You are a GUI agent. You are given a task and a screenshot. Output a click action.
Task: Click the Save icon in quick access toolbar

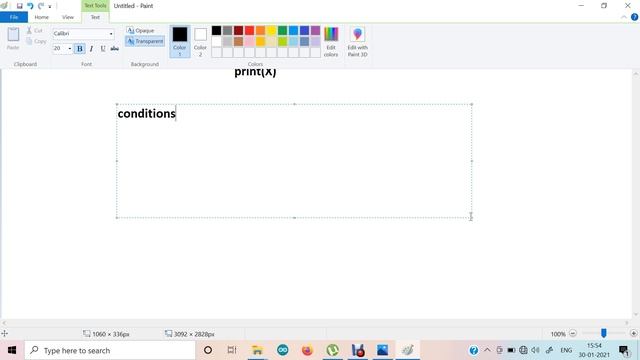click(19, 6)
